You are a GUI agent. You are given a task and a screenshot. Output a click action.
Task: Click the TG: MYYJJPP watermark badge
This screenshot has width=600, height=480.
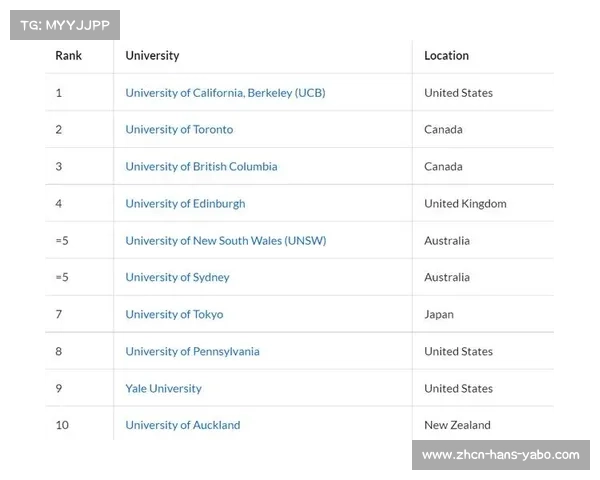tap(65, 25)
